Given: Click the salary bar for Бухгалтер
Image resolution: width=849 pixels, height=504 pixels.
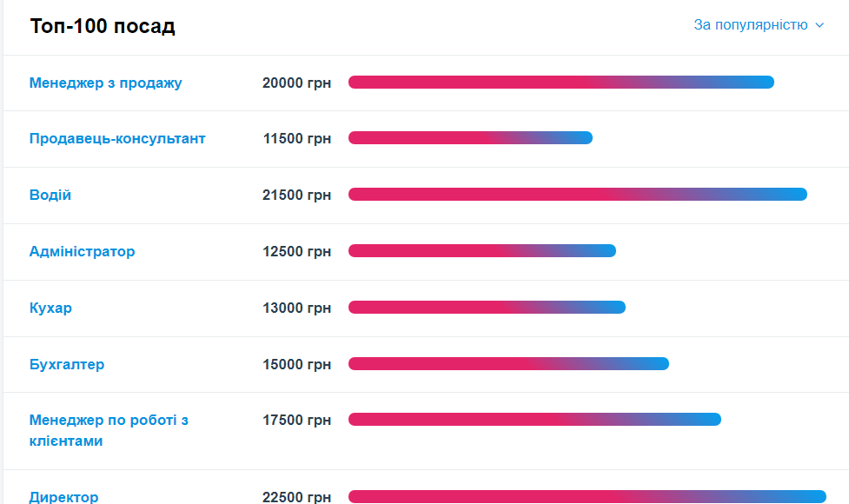Looking at the screenshot, I should (508, 364).
